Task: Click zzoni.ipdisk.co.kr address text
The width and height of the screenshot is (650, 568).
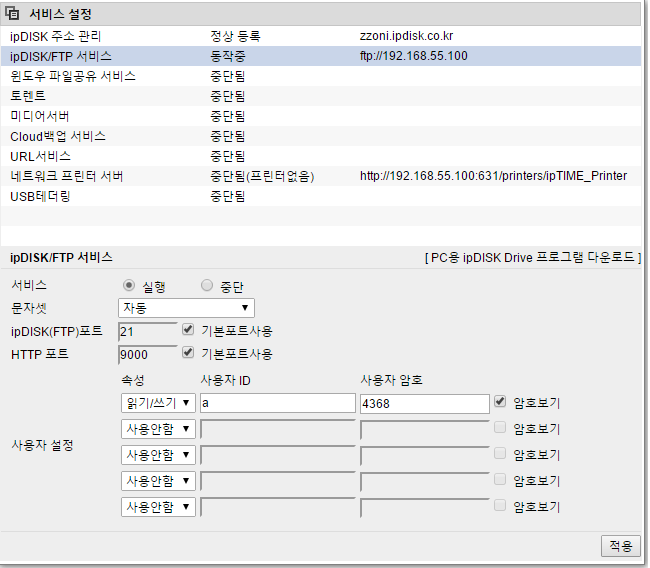Action: [406, 36]
